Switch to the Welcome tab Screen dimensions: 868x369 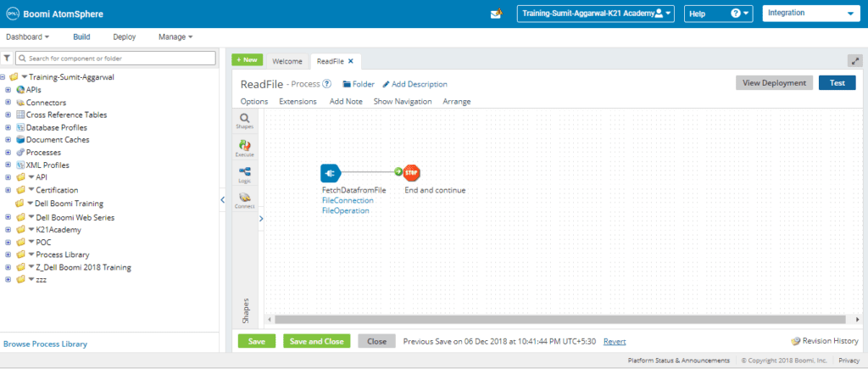[x=287, y=61]
